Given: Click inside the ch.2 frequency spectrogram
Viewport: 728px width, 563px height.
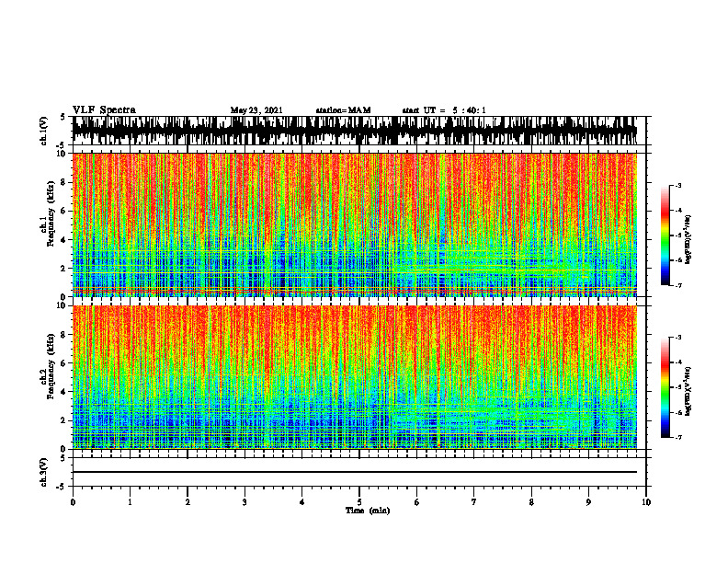Looking at the screenshot, I should (x=355, y=377).
